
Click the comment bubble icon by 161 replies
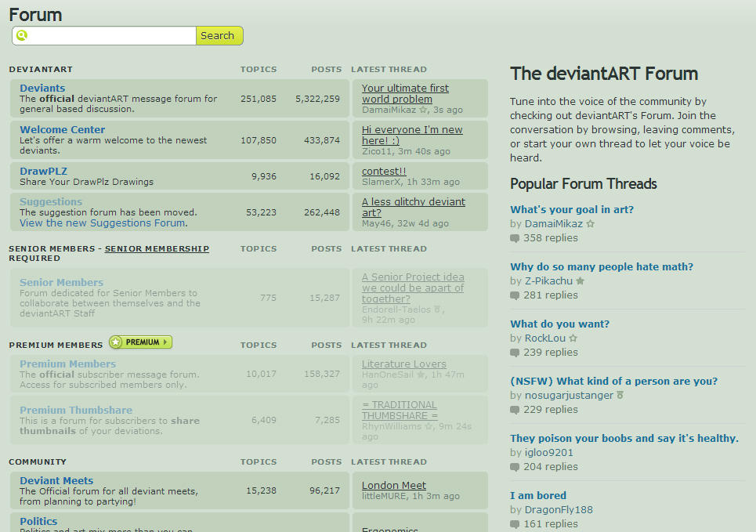point(515,524)
